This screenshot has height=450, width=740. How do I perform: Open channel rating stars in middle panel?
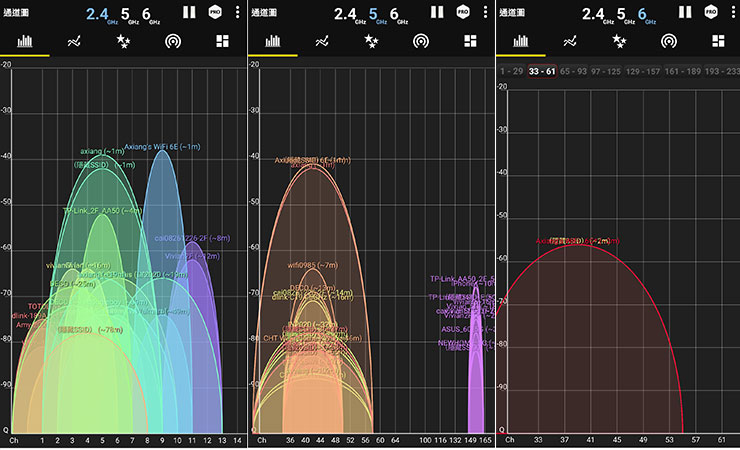[371, 42]
